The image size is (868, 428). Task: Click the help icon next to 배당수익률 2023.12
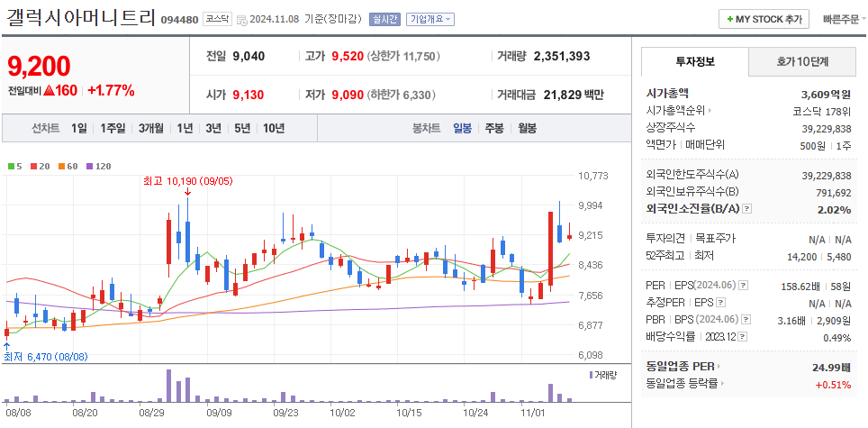pos(742,337)
